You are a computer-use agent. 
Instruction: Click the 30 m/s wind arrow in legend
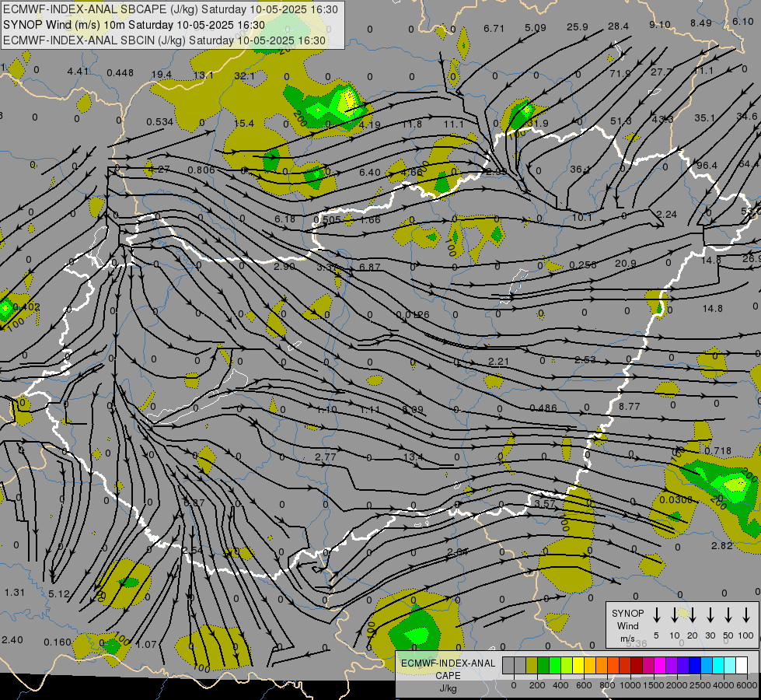(710, 615)
